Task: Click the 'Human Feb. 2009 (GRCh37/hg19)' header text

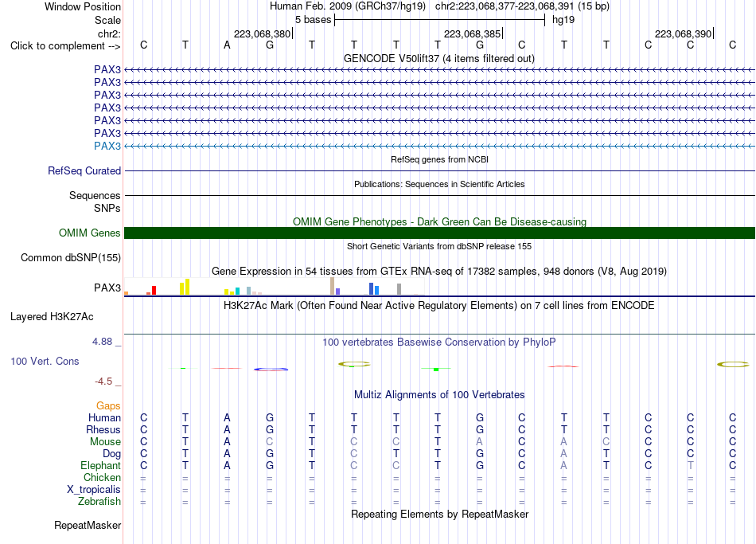Action: (x=348, y=6)
